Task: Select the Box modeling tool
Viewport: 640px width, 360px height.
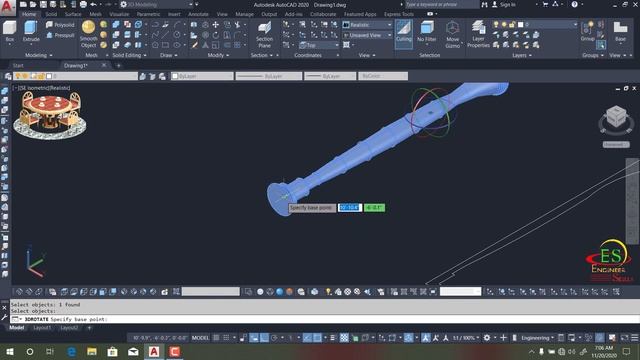Action: coord(9,31)
